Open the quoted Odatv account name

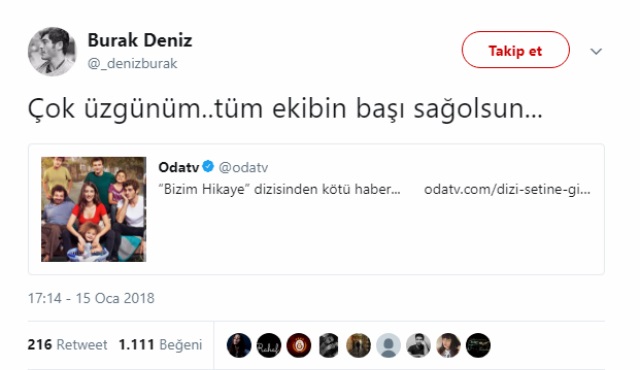point(178,167)
